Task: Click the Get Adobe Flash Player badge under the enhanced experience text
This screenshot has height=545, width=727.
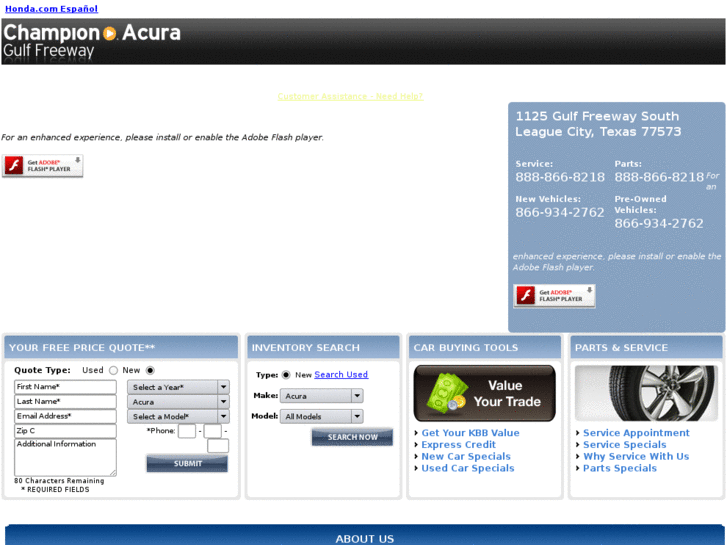Action: click(43, 166)
